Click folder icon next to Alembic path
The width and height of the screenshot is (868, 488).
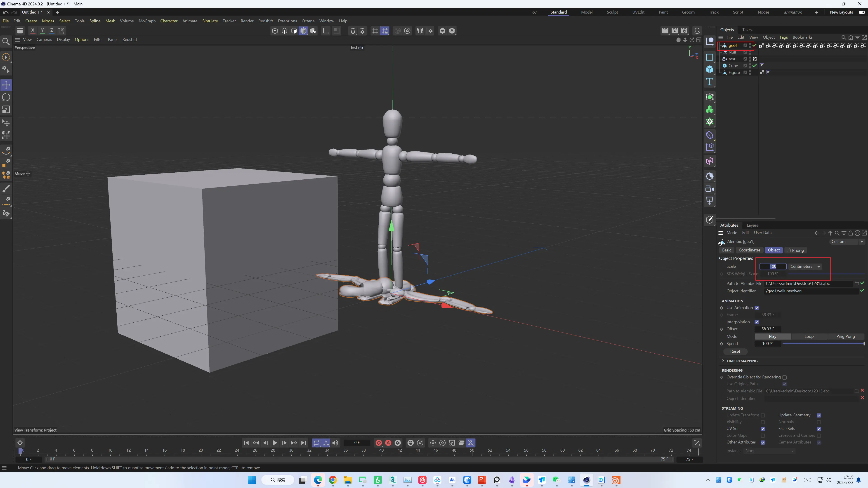pyautogui.click(x=856, y=284)
